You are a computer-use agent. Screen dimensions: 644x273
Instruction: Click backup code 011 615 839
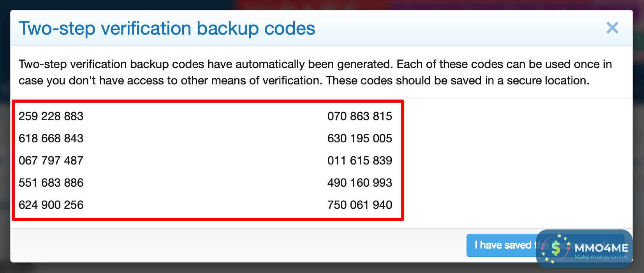[x=359, y=161]
